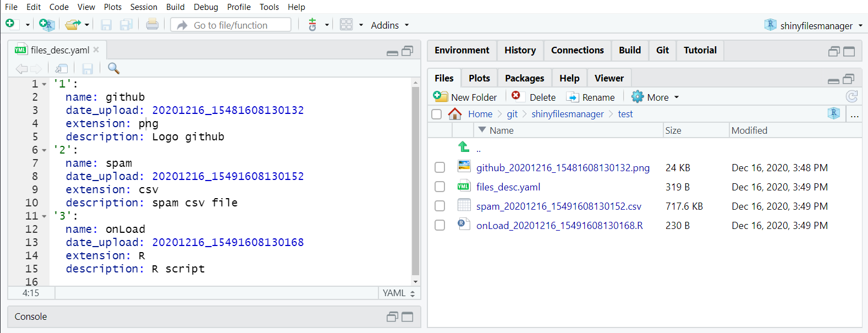Go to Home directory via house icon

455,114
